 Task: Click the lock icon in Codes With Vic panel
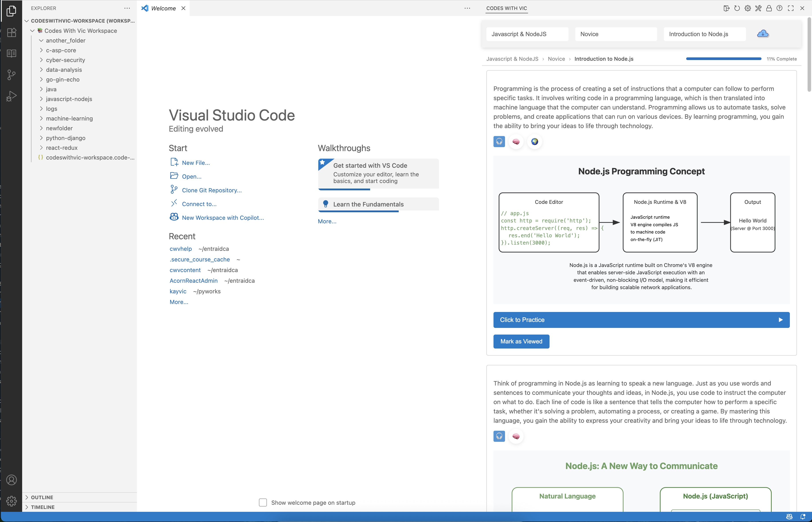[769, 8]
